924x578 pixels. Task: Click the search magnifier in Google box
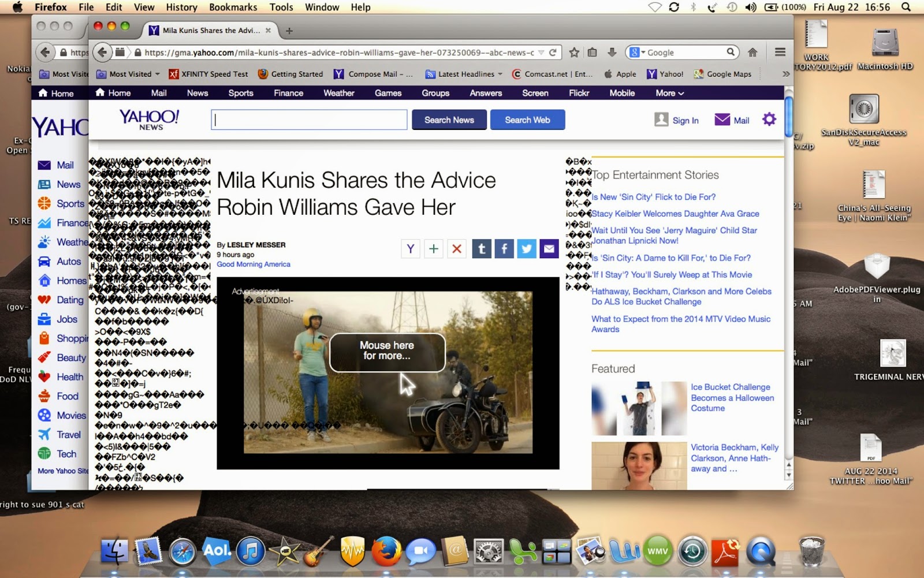pyautogui.click(x=731, y=52)
